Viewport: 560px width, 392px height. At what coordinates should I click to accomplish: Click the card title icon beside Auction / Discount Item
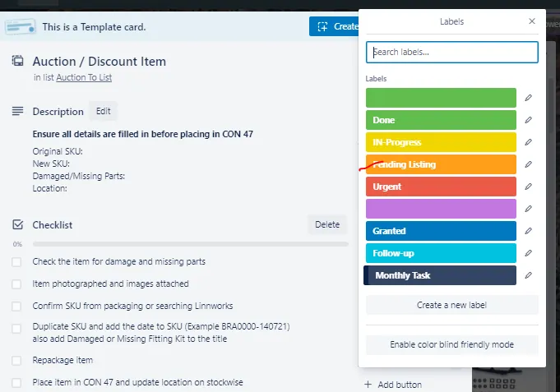(x=17, y=61)
